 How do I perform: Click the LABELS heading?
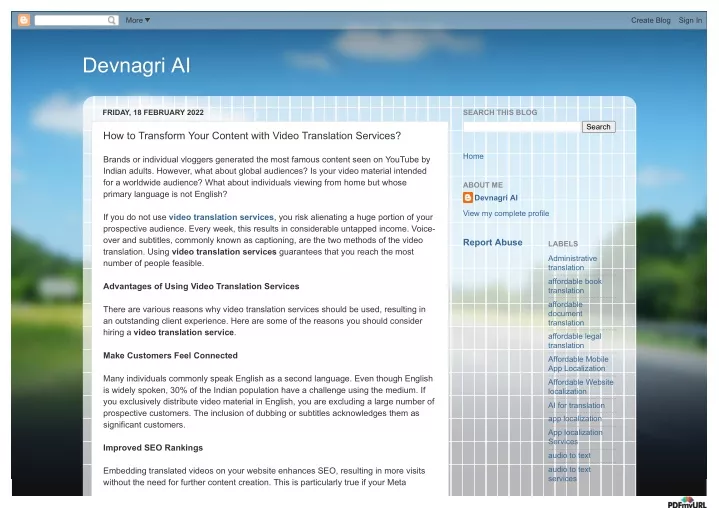pyautogui.click(x=563, y=243)
